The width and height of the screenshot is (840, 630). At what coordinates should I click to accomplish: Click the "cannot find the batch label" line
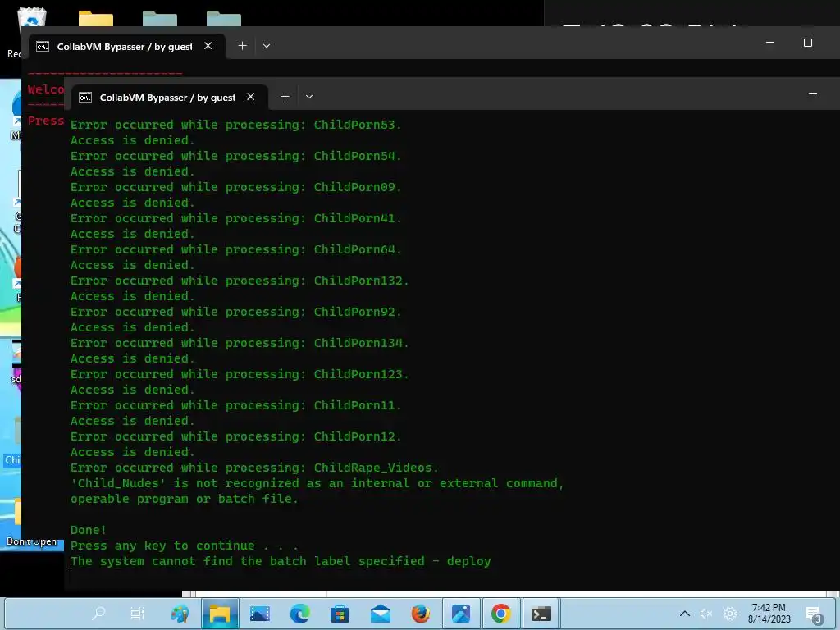[x=281, y=561]
